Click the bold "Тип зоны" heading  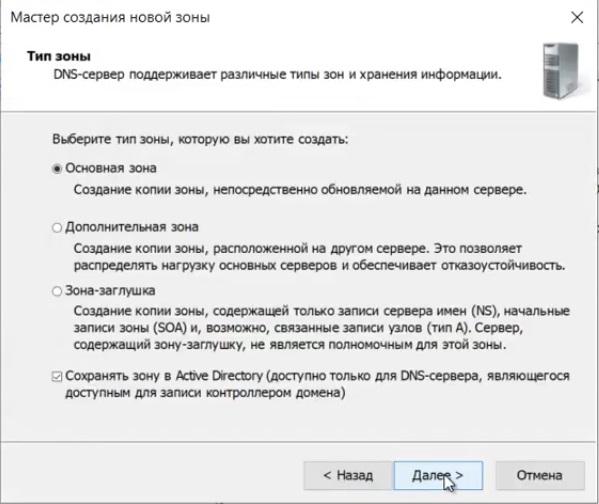(x=59, y=56)
